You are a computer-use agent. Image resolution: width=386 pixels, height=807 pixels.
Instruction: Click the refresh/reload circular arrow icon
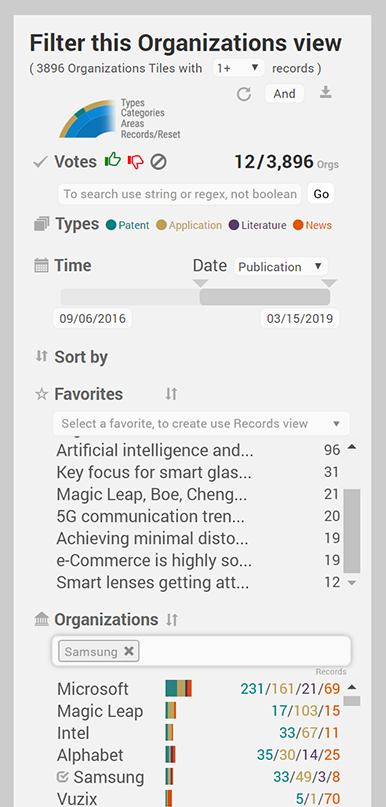[x=243, y=94]
